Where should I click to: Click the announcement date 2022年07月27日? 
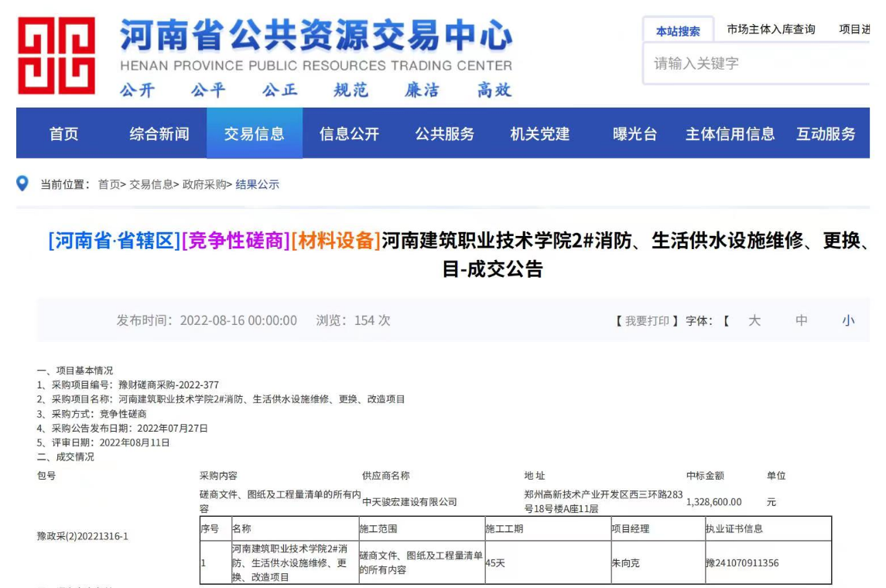click(x=173, y=428)
